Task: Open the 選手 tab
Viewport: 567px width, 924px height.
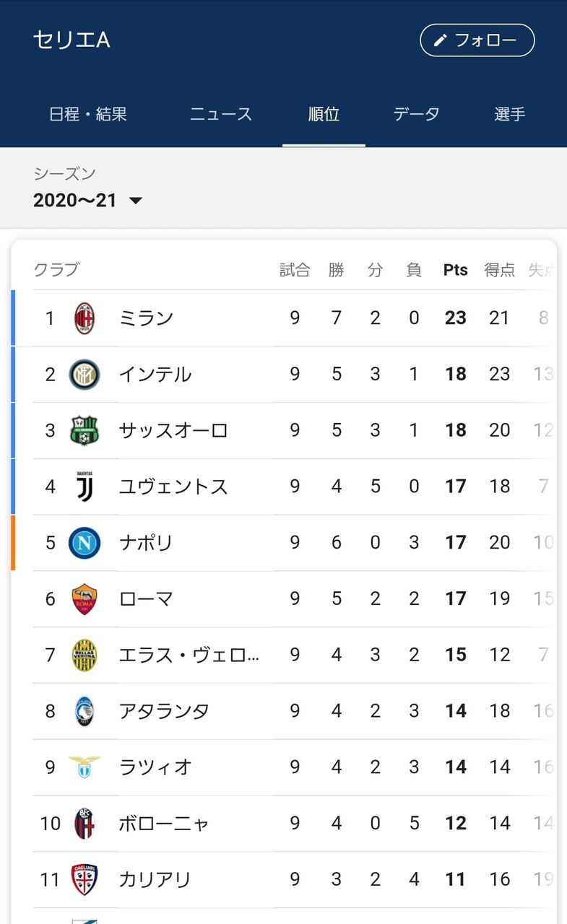Action: pos(510,113)
